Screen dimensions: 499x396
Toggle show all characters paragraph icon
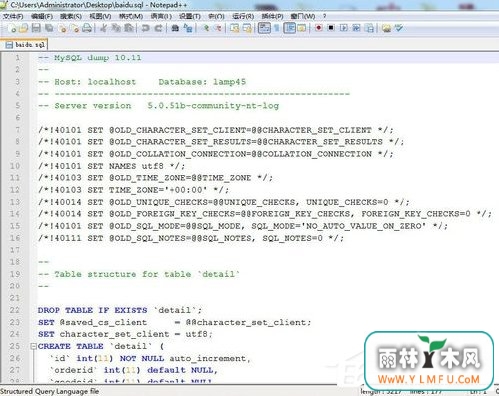pos(277,28)
